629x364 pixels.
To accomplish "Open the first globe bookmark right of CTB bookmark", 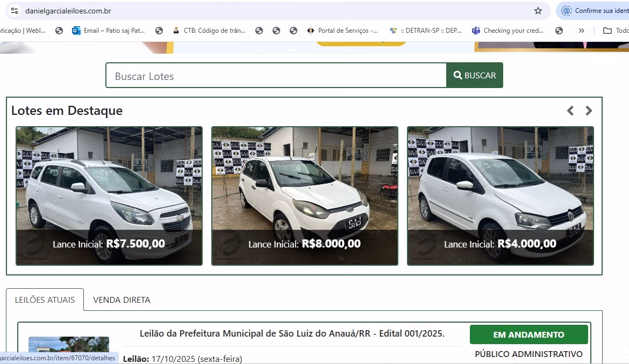I will pos(259,31).
